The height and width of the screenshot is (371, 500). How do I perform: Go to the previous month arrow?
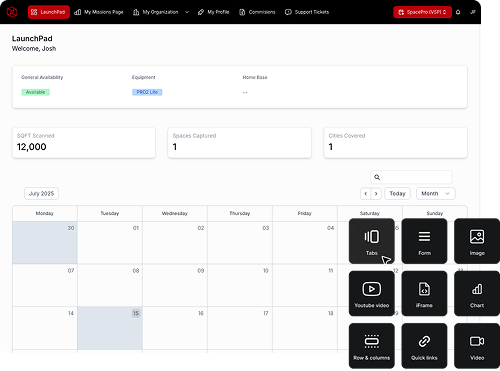(x=366, y=193)
